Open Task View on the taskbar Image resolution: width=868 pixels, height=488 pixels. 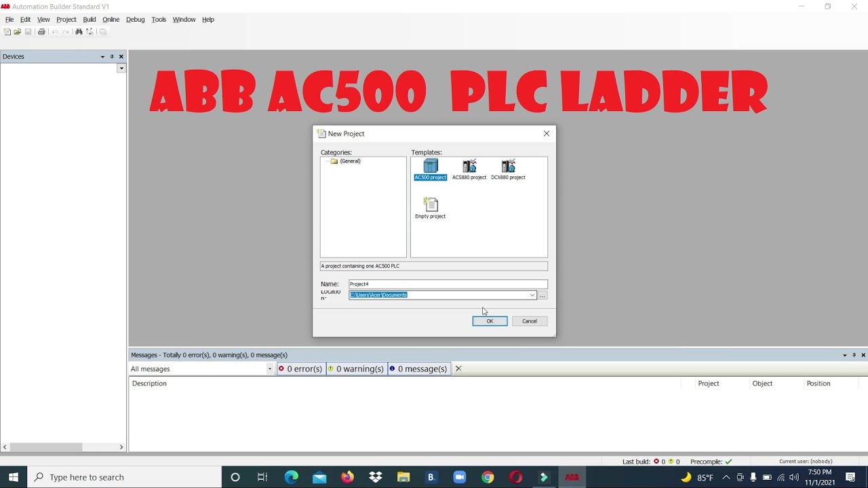[x=262, y=477]
